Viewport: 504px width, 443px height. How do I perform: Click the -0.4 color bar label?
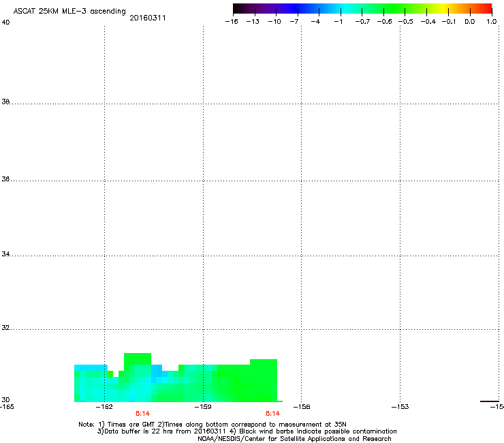click(428, 22)
